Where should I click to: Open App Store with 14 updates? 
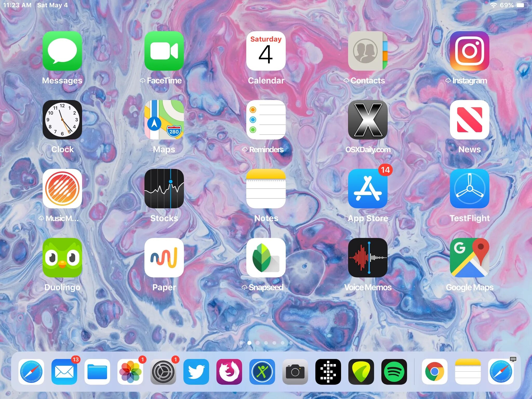coord(368,189)
